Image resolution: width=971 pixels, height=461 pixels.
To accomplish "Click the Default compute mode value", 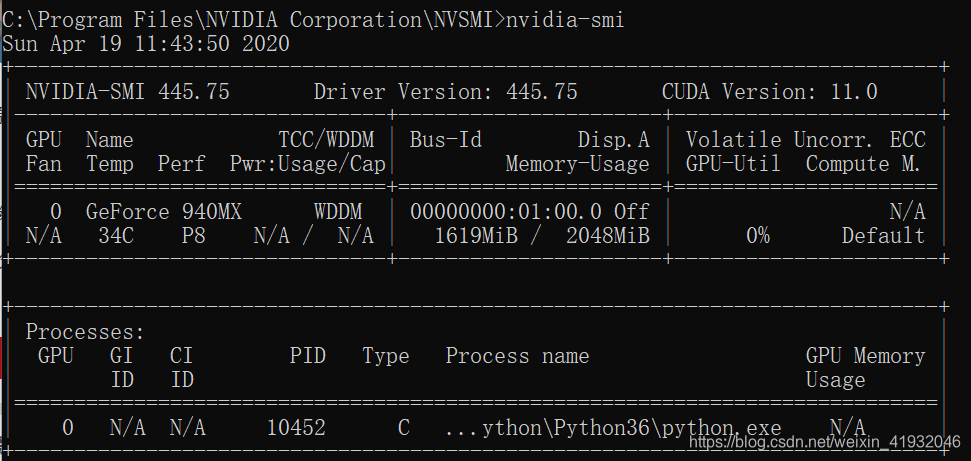I will pyautogui.click(x=884, y=236).
